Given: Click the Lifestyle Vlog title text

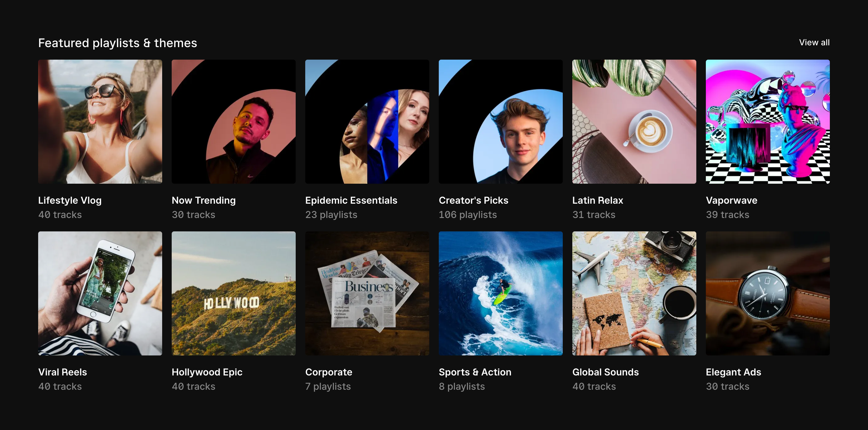Looking at the screenshot, I should point(70,200).
